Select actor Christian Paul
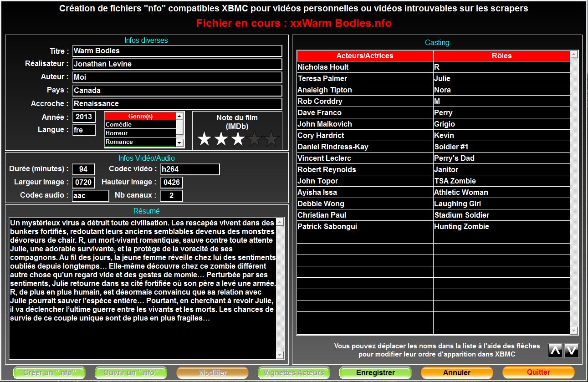 [x=365, y=215]
